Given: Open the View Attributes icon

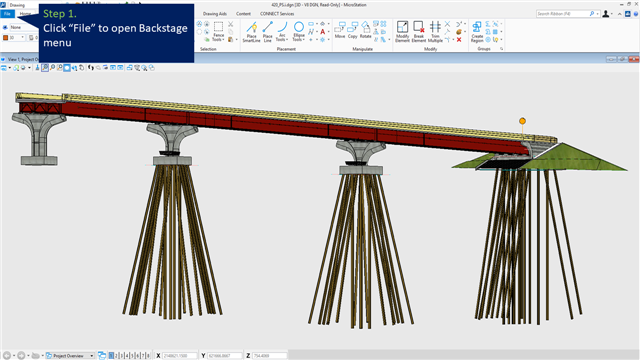Looking at the screenshot, I should pyautogui.click(x=4, y=68).
